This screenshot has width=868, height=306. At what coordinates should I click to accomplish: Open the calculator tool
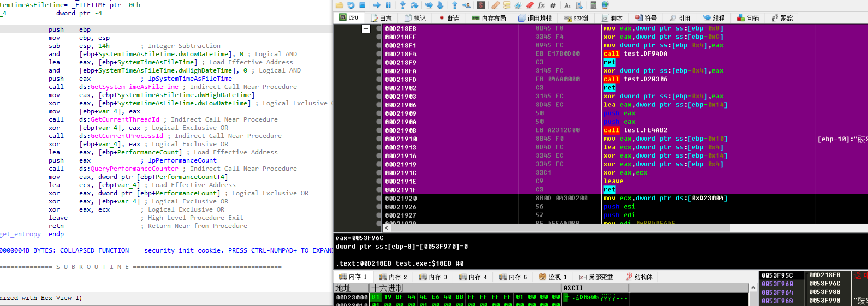coord(593,5)
